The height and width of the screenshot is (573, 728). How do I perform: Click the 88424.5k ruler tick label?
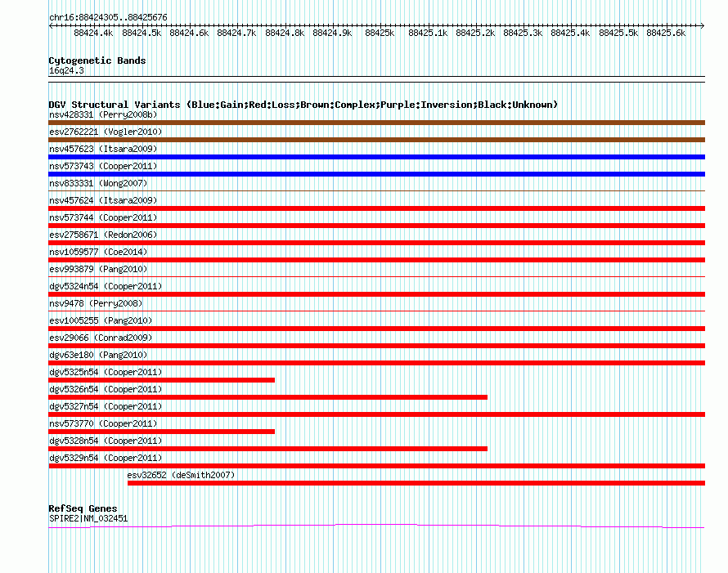click(x=142, y=33)
